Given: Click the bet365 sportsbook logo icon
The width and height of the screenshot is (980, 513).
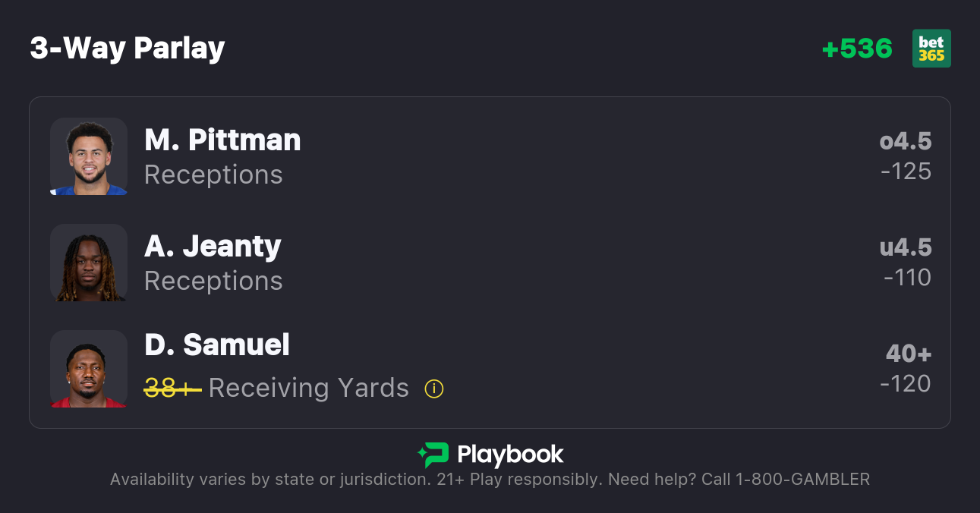Looking at the screenshot, I should (931, 49).
